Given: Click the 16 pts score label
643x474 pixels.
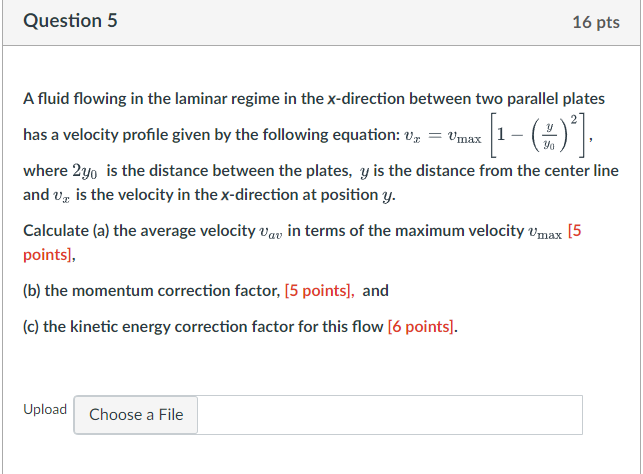Looking at the screenshot, I should point(596,22).
